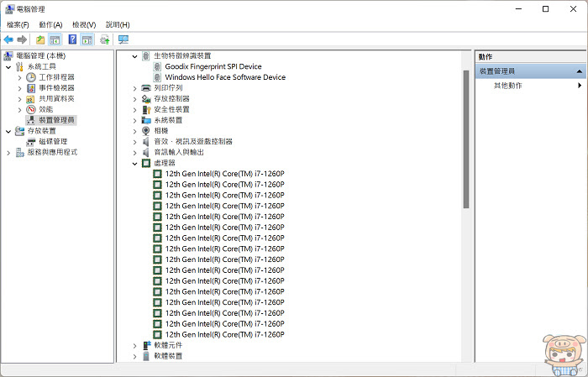Screen dimensions: 588x377
Task: Click the 列印佇列 printer icon
Action: (x=146, y=88)
